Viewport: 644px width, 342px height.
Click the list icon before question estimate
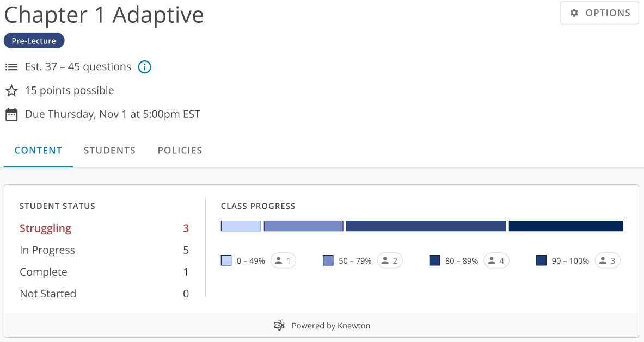[11, 67]
